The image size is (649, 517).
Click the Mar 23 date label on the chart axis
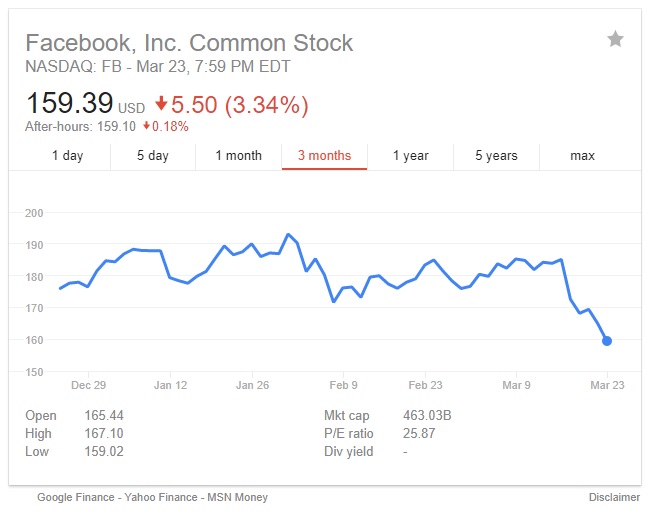tap(607, 384)
